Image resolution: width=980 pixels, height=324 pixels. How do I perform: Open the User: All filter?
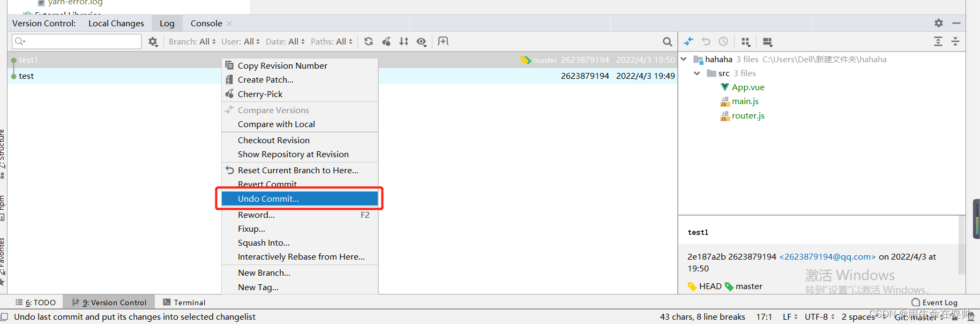[241, 41]
